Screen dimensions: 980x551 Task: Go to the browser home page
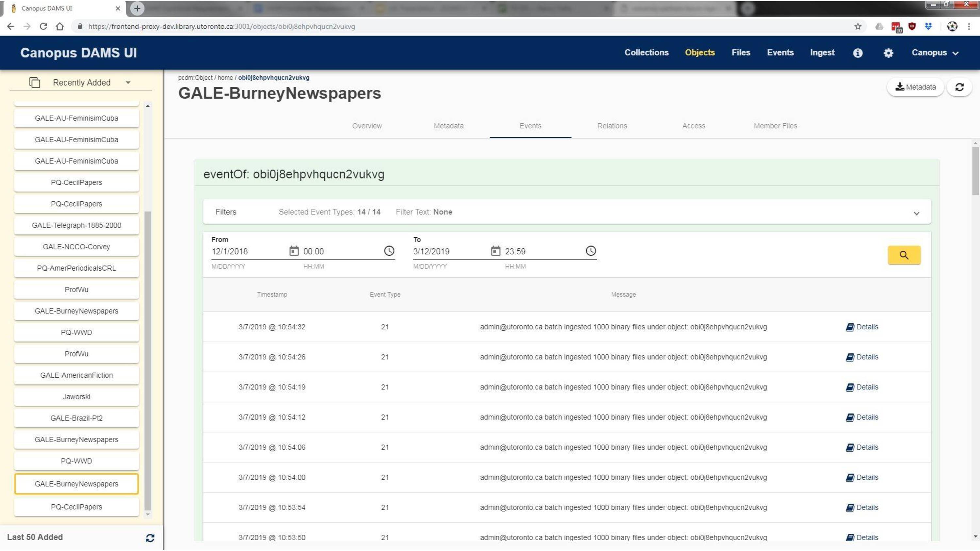tap(60, 26)
